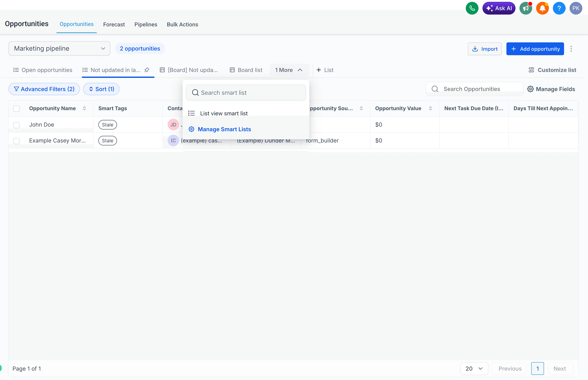Viewport: 588px width, 380px height.
Task: Open the Pipelines tab
Action: (146, 24)
